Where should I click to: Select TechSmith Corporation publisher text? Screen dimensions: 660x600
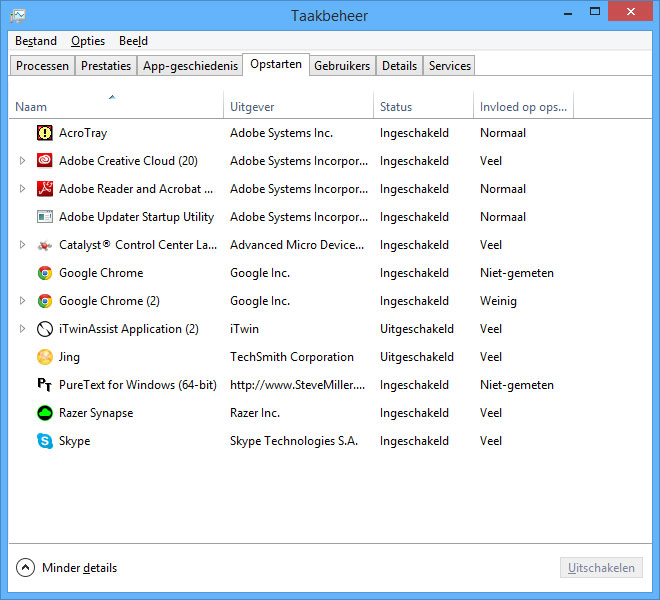pyautogui.click(x=292, y=357)
